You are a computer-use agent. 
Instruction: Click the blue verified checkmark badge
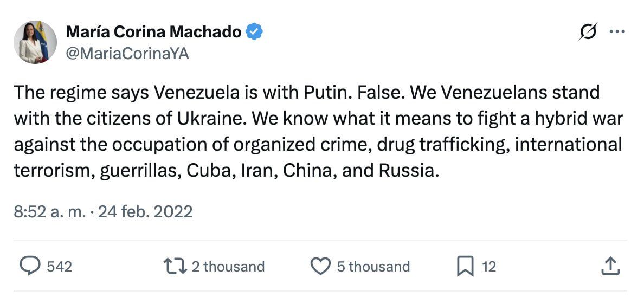coord(254,32)
